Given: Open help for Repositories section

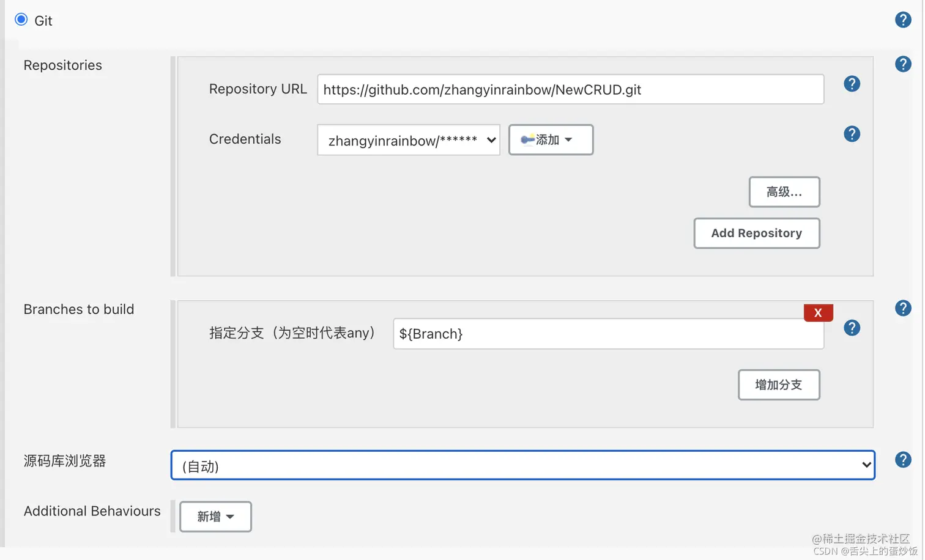Looking at the screenshot, I should 903,64.
